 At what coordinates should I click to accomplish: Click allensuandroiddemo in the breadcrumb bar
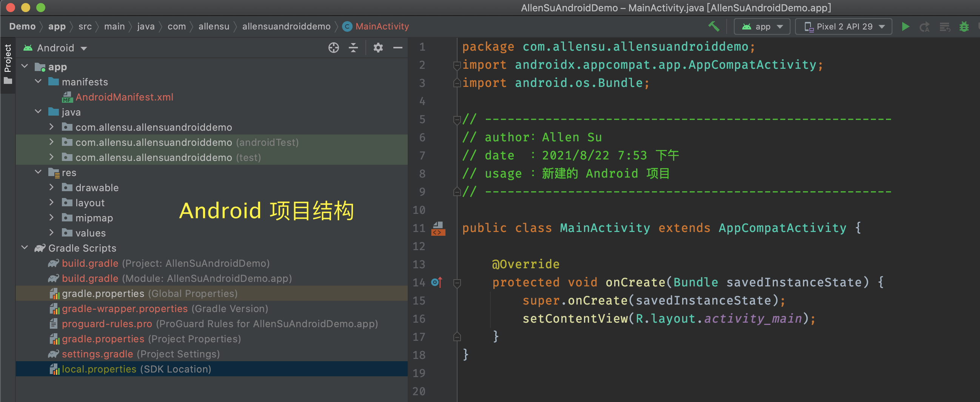(286, 27)
